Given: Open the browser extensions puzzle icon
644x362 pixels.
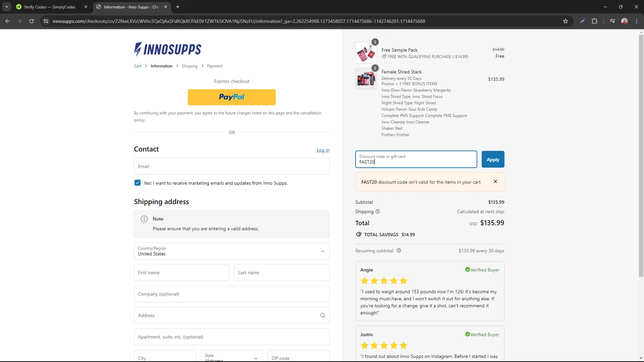Looking at the screenshot, I should (595, 21).
